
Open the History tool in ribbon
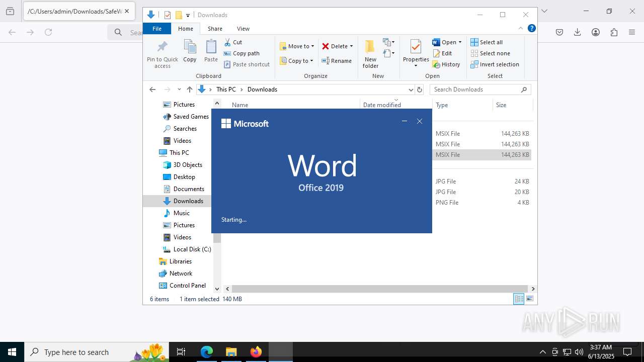[446, 64]
